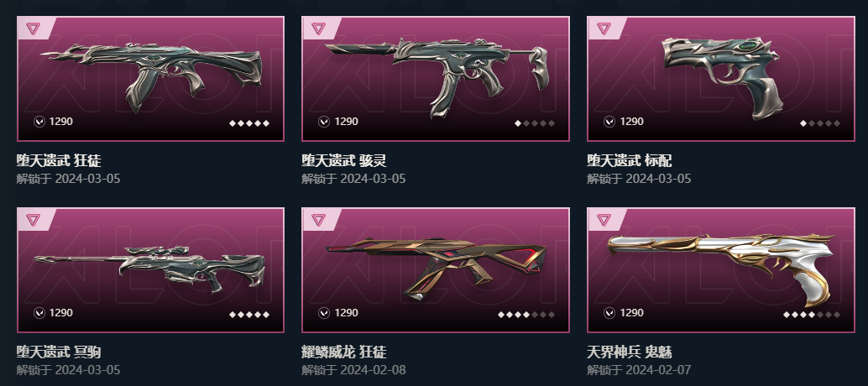Click the tier badge icon on 堕天遗武 标配 card
This screenshot has height=386, width=868.
click(x=604, y=29)
